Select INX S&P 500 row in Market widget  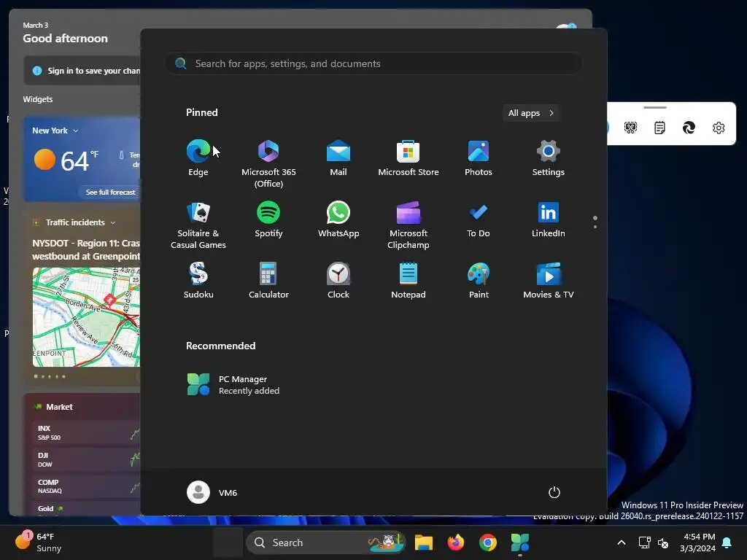(x=86, y=432)
